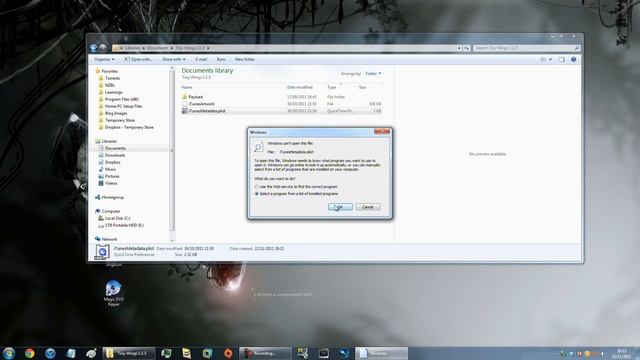640x360 pixels.
Task: Click the QuickTime file icon in details pane
Action: click(x=102, y=252)
